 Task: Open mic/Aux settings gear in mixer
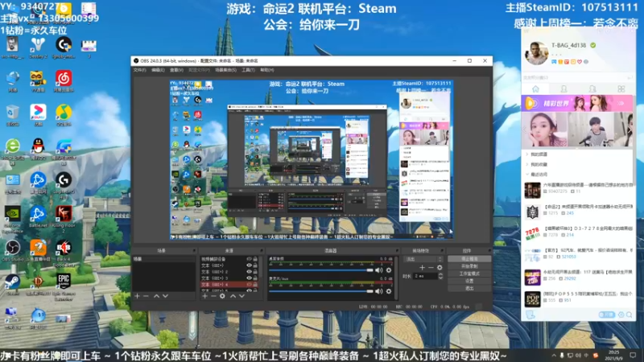389,291
